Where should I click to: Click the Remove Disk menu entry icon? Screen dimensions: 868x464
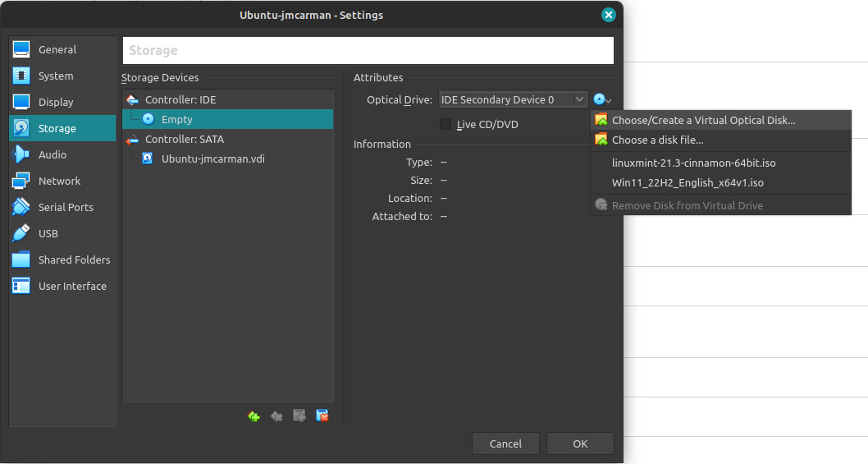[x=601, y=205]
